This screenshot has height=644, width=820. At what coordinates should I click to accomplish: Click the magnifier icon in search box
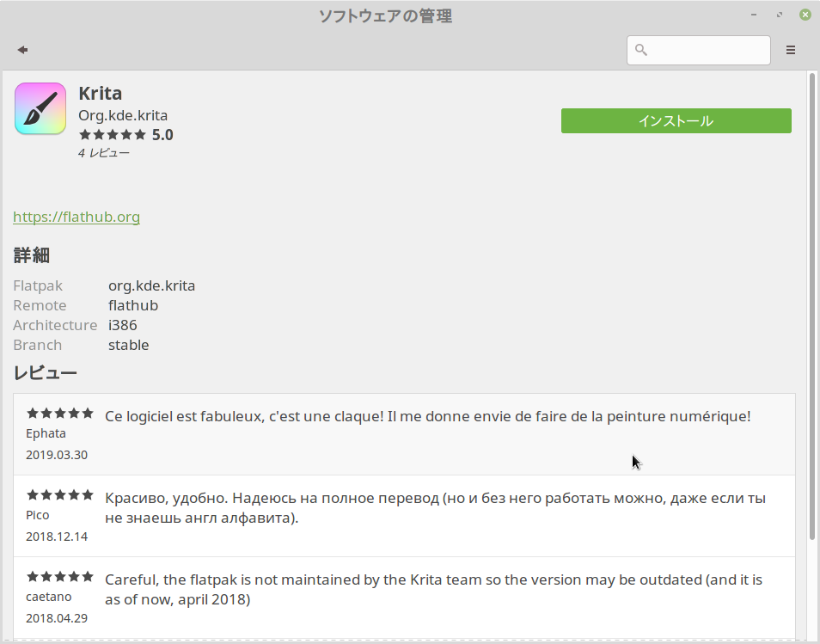[640, 50]
